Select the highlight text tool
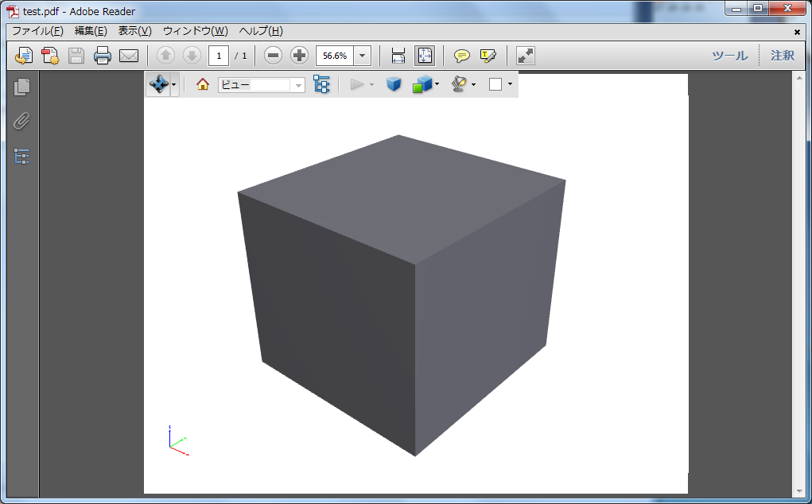812x504 pixels. pos(488,56)
